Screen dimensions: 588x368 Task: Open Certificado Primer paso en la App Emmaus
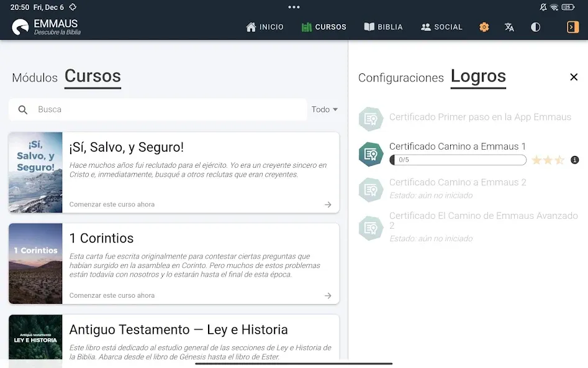tap(480, 117)
